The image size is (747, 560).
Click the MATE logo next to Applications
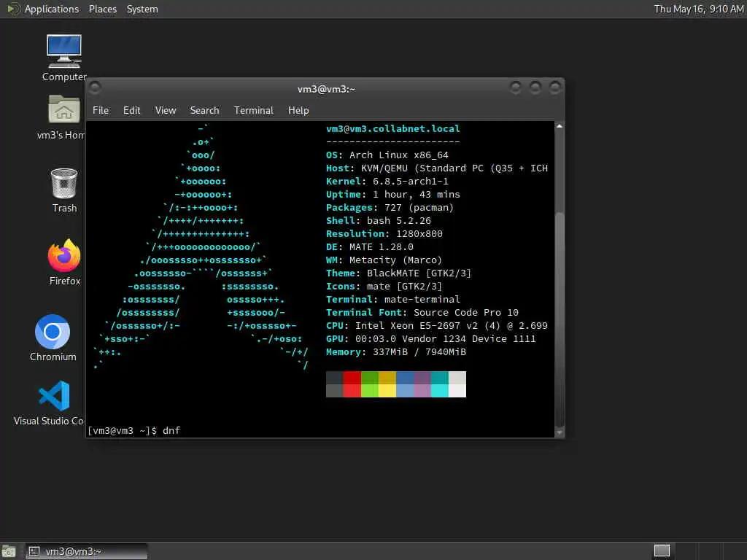[13, 9]
